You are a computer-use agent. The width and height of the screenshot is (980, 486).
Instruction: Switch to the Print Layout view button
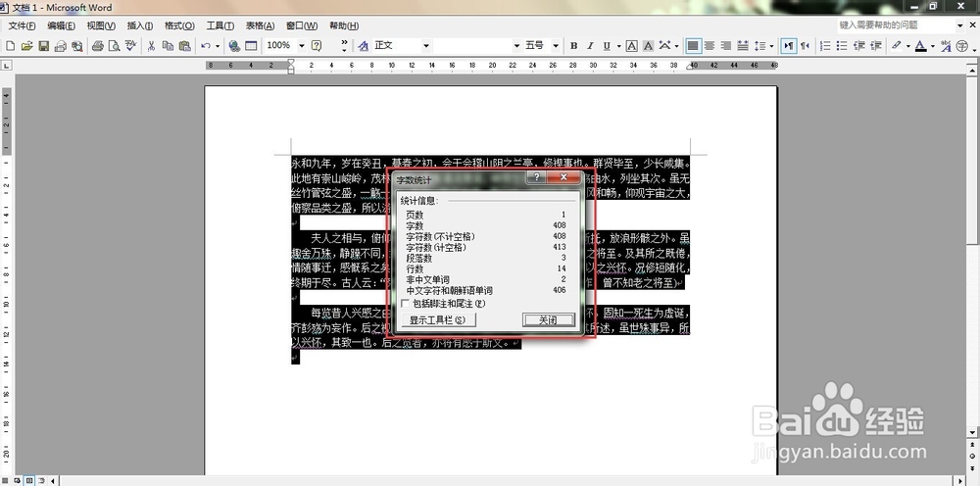click(29, 480)
